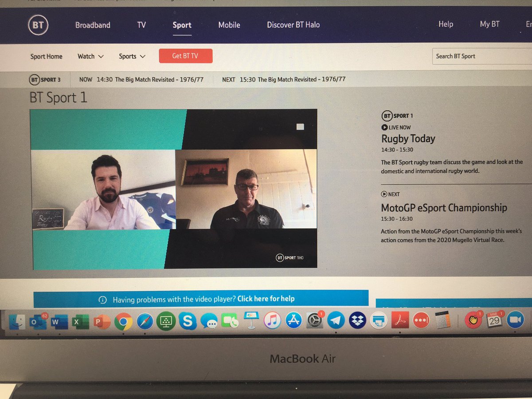This screenshot has width=532, height=399.
Task: Click the info icon in the video help banner
Action: tap(103, 300)
